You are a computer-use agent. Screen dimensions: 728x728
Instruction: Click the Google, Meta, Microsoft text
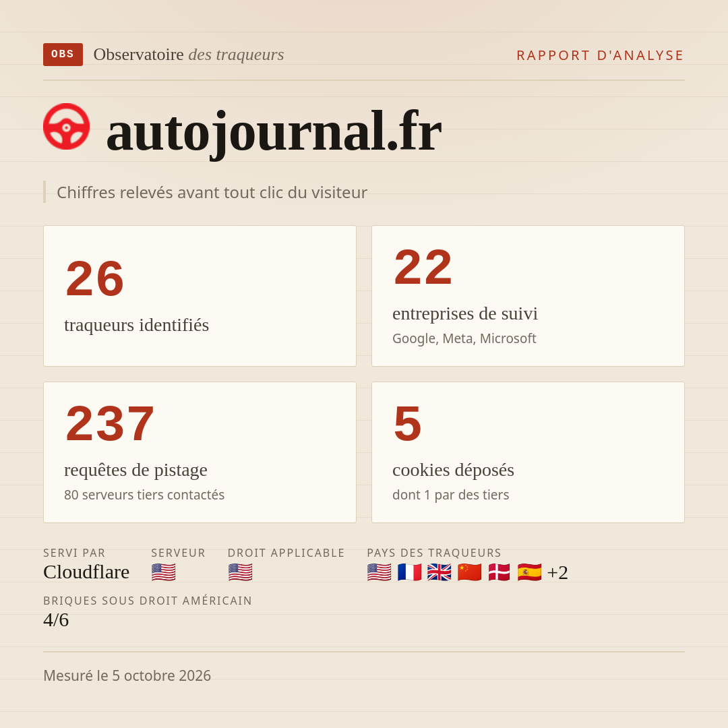pos(464,338)
